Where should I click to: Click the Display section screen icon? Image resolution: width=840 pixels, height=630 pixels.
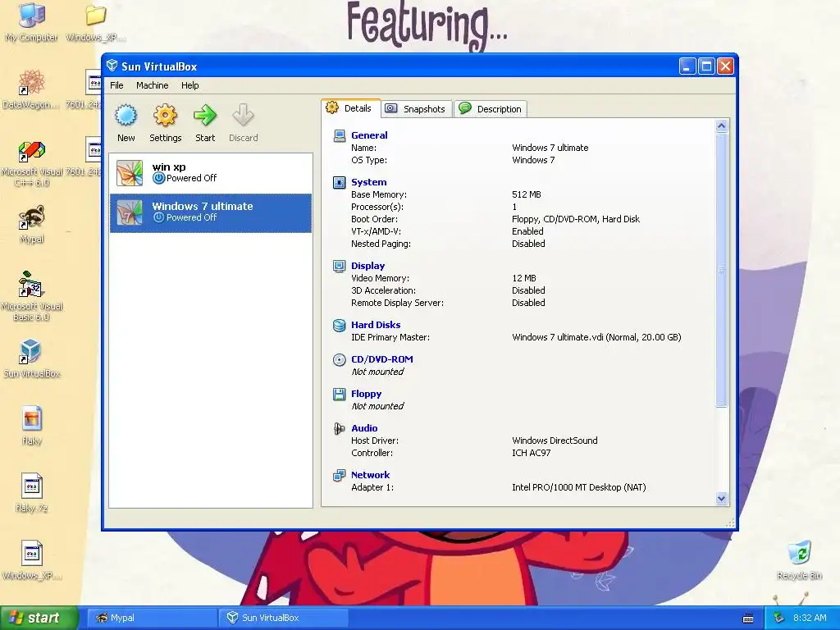[339, 267]
